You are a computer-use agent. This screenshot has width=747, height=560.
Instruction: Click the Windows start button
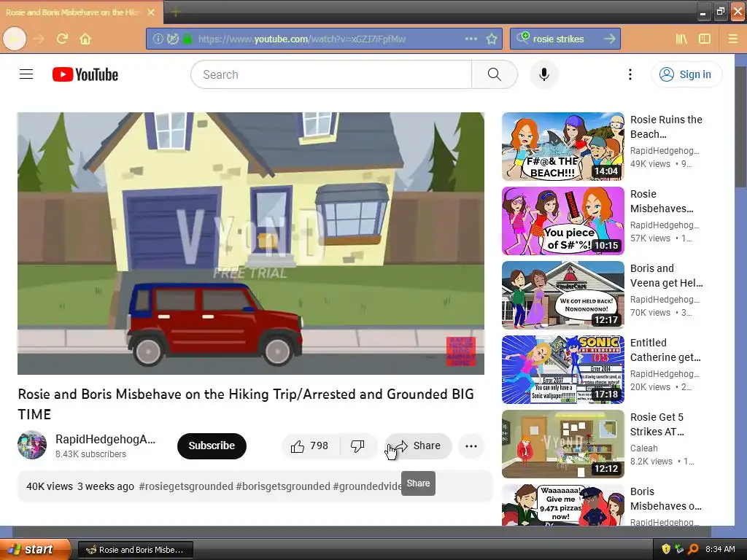34,550
